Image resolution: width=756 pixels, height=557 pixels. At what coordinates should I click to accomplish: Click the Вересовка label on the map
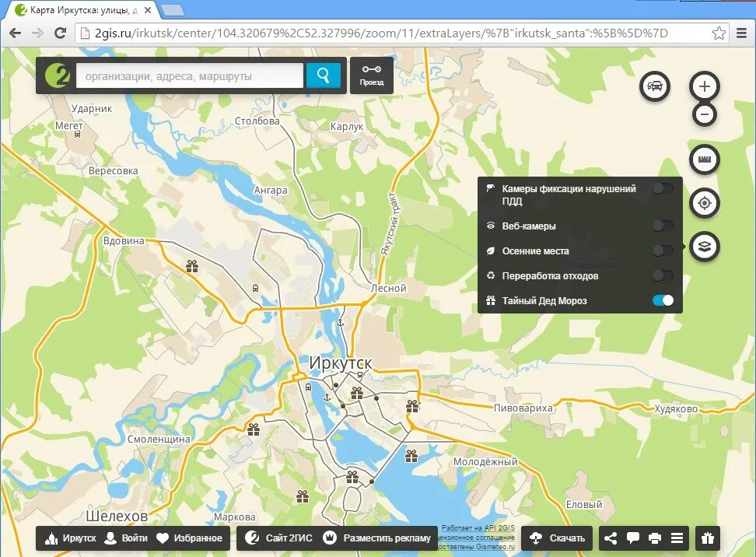(x=114, y=170)
